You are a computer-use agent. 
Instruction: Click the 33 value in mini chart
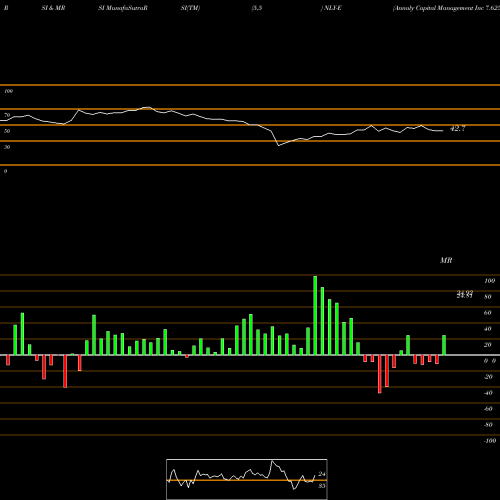tap(322, 486)
